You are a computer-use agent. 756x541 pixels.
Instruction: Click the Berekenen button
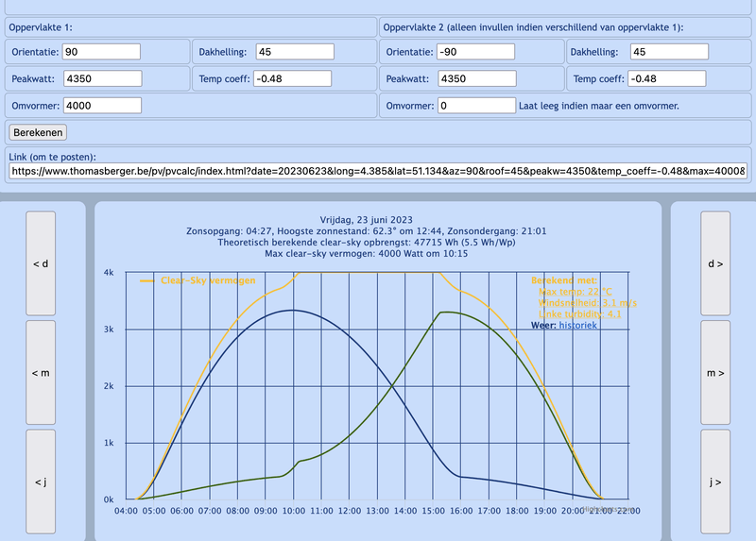click(x=38, y=132)
